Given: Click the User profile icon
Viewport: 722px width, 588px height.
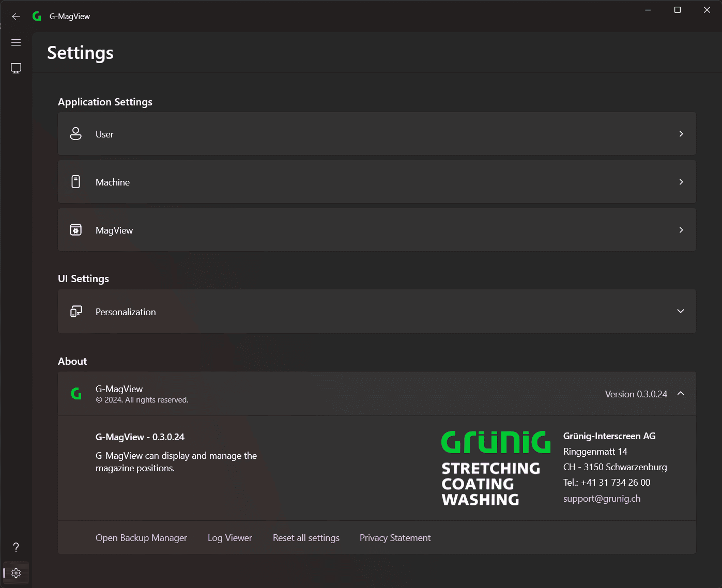Looking at the screenshot, I should [x=75, y=134].
